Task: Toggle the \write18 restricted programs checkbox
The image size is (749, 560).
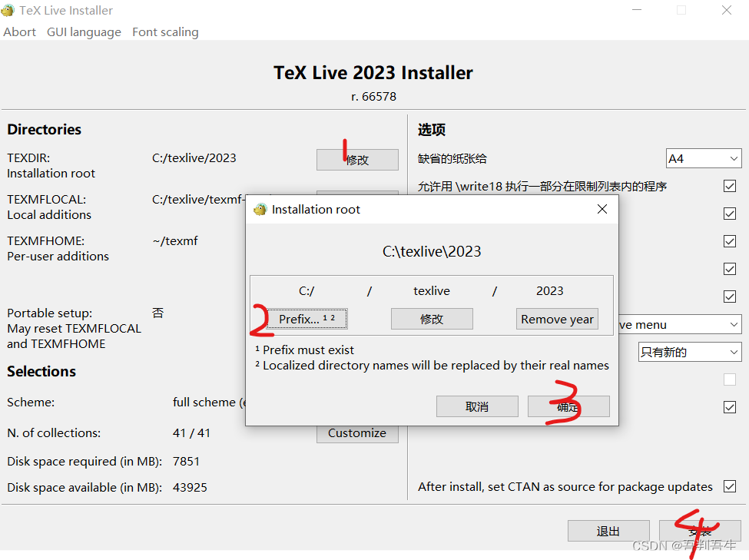Action: (x=730, y=186)
